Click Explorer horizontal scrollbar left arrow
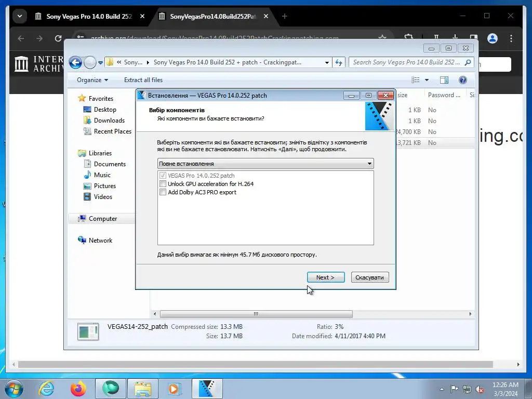 [x=155, y=314]
